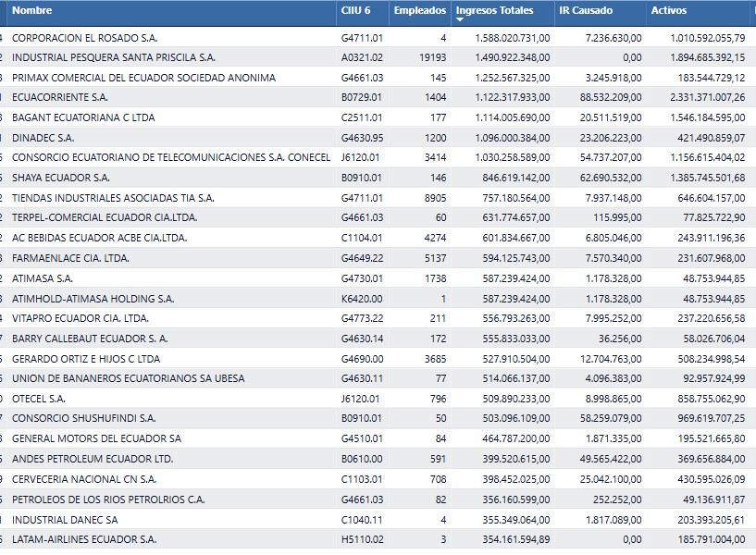Click the ATIMASA S.A. name cell
The height and width of the screenshot is (555, 756).
[x=43, y=278]
